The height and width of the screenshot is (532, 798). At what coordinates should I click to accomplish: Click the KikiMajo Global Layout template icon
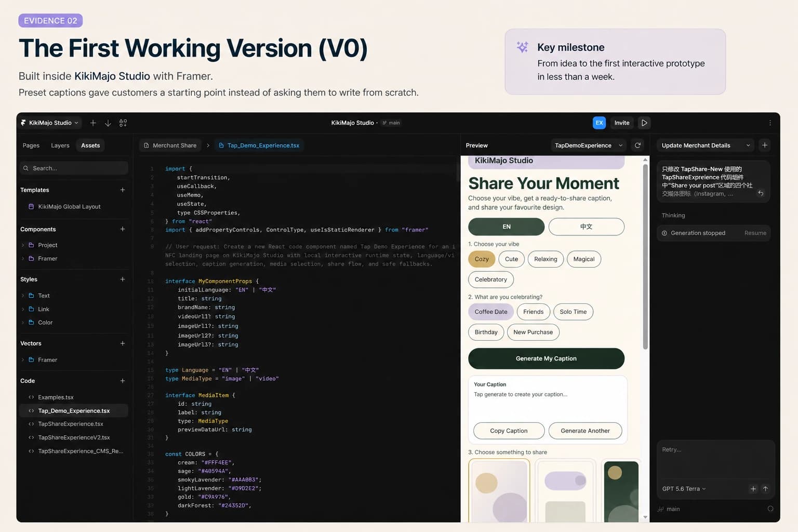click(31, 207)
